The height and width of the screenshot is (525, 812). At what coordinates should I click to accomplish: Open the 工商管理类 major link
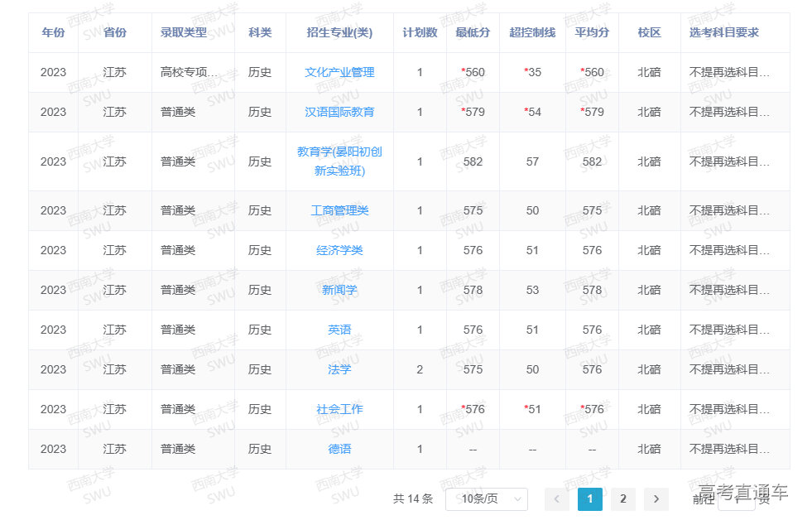point(339,211)
